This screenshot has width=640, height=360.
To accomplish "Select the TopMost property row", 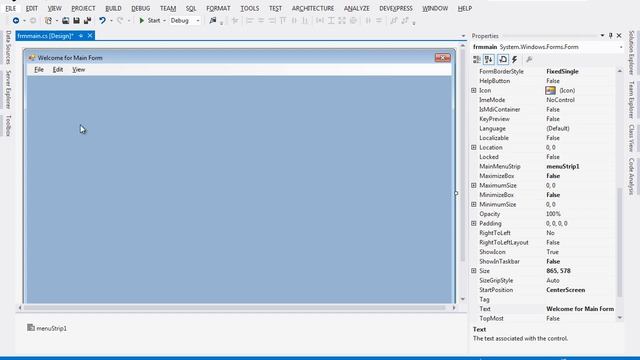I will pos(544,318).
